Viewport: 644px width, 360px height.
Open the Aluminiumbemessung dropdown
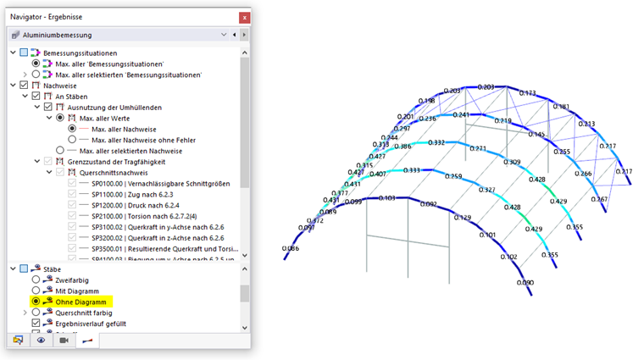pyautogui.click(x=224, y=35)
